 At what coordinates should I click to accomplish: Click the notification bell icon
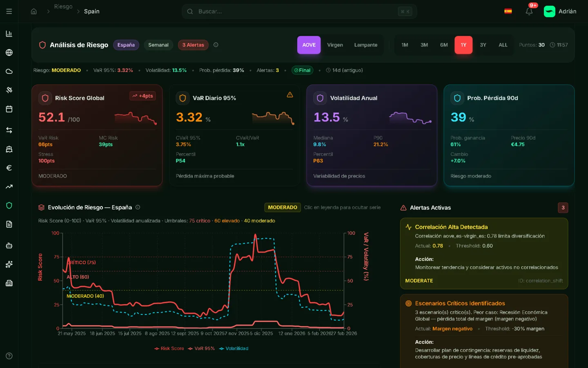529,11
